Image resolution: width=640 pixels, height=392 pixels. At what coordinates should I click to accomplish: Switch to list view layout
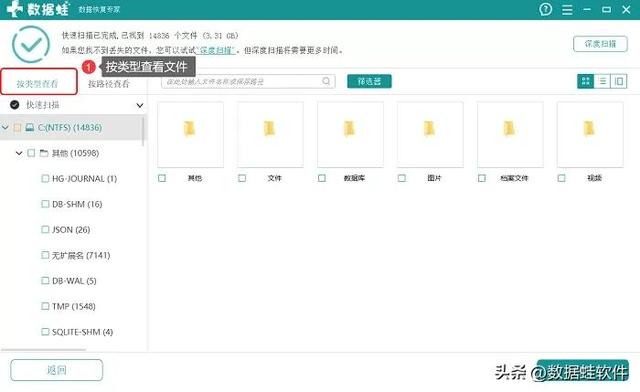602,81
